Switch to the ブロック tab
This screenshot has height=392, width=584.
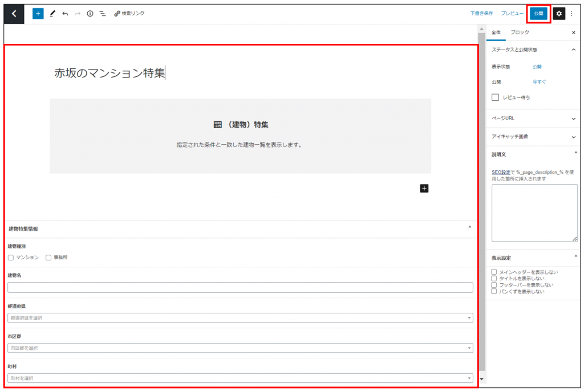coord(519,32)
